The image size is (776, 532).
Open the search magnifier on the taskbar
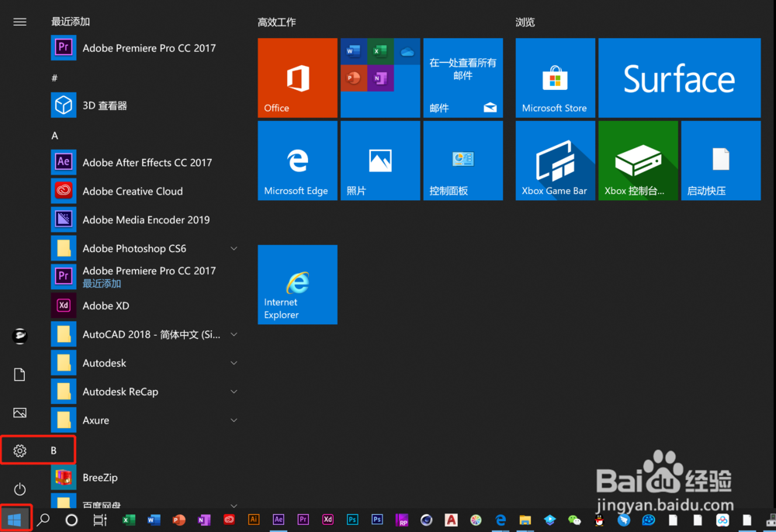point(43,520)
